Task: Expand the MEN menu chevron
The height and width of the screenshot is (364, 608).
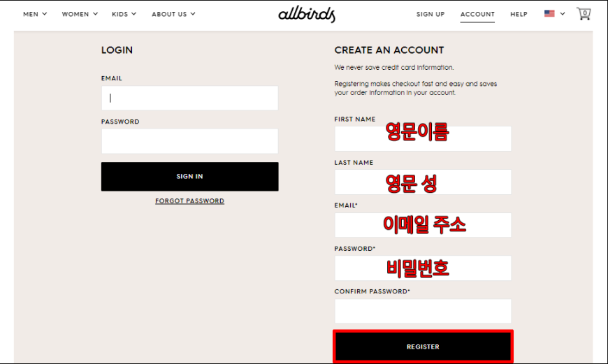Action: tap(45, 14)
